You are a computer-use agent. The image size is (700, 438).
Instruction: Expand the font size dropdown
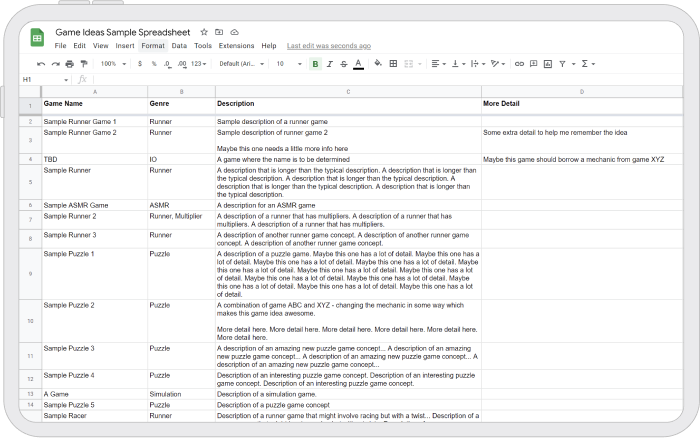coord(288,63)
